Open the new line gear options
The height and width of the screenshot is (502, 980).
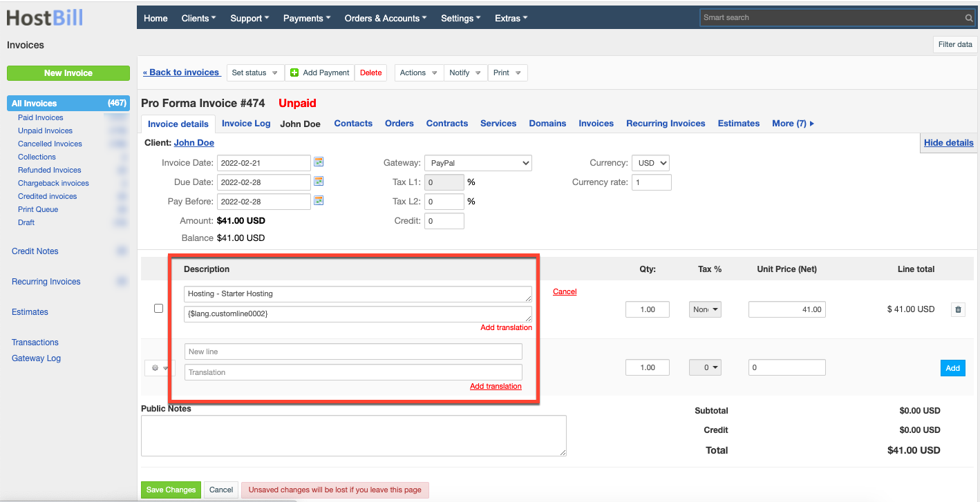tap(160, 368)
